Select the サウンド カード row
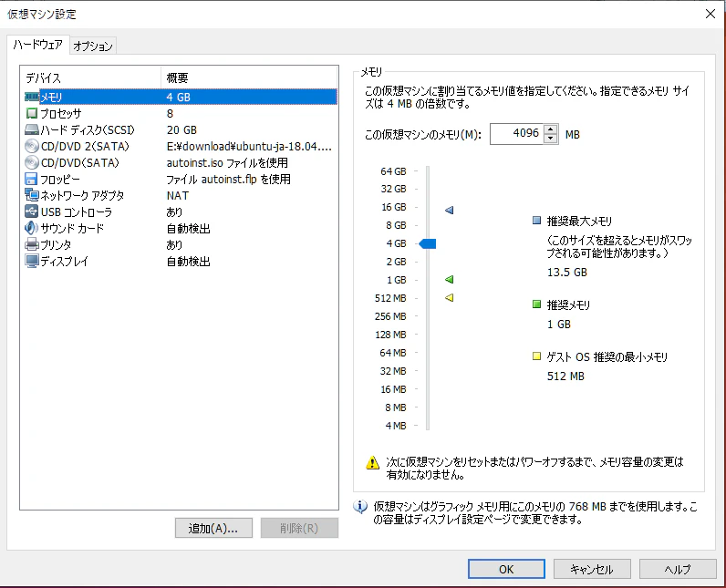Image resolution: width=726 pixels, height=588 pixels. tap(181, 228)
